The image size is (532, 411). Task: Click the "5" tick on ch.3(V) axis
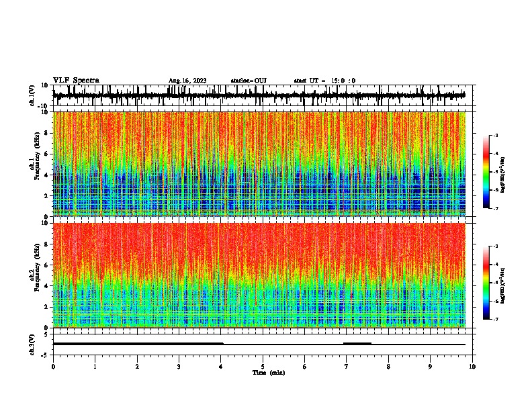click(46, 334)
